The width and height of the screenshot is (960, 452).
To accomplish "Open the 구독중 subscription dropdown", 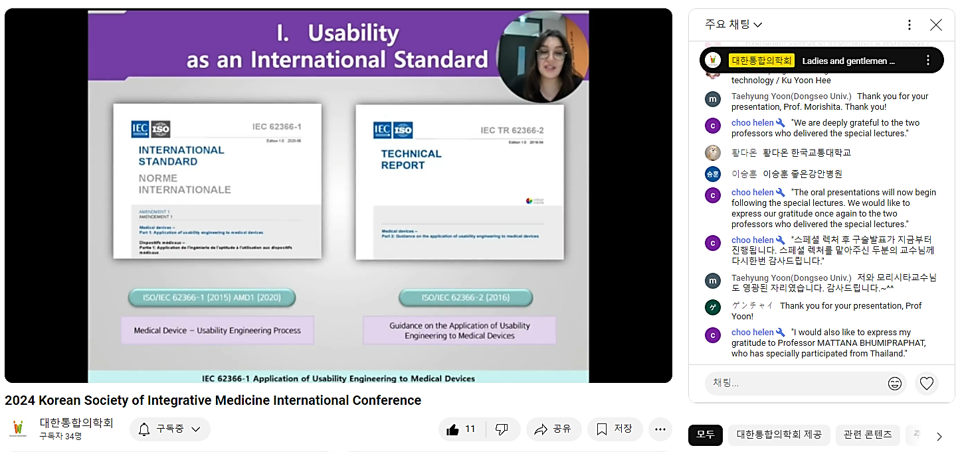I will 170,429.
